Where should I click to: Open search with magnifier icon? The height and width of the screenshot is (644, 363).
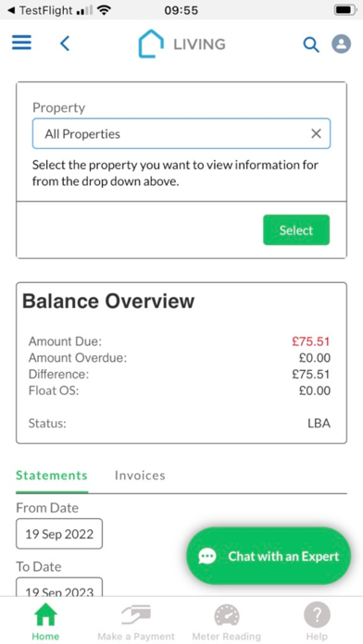click(x=311, y=44)
